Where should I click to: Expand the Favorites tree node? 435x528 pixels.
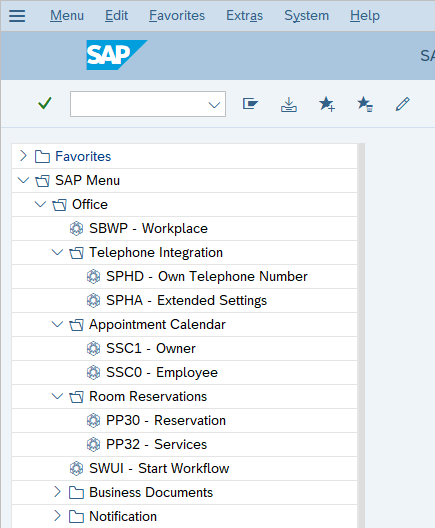(23, 156)
